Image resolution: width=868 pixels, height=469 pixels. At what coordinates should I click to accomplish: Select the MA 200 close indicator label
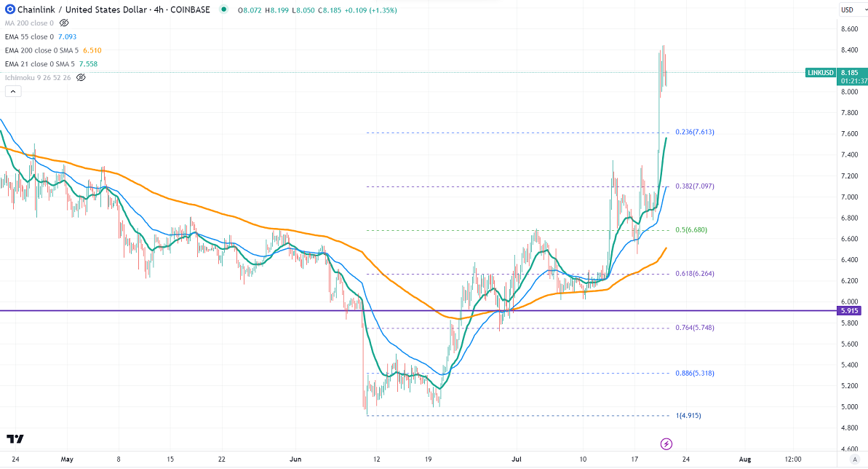click(x=29, y=23)
